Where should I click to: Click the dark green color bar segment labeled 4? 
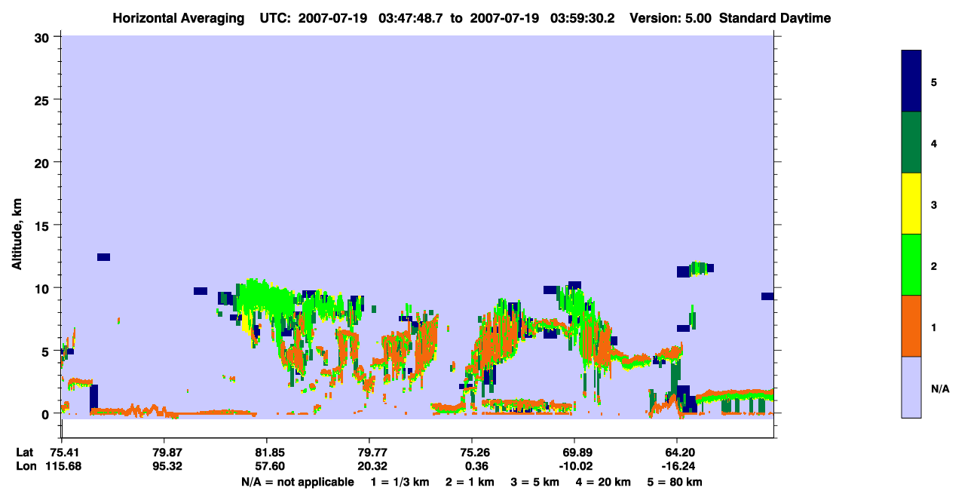click(x=911, y=143)
